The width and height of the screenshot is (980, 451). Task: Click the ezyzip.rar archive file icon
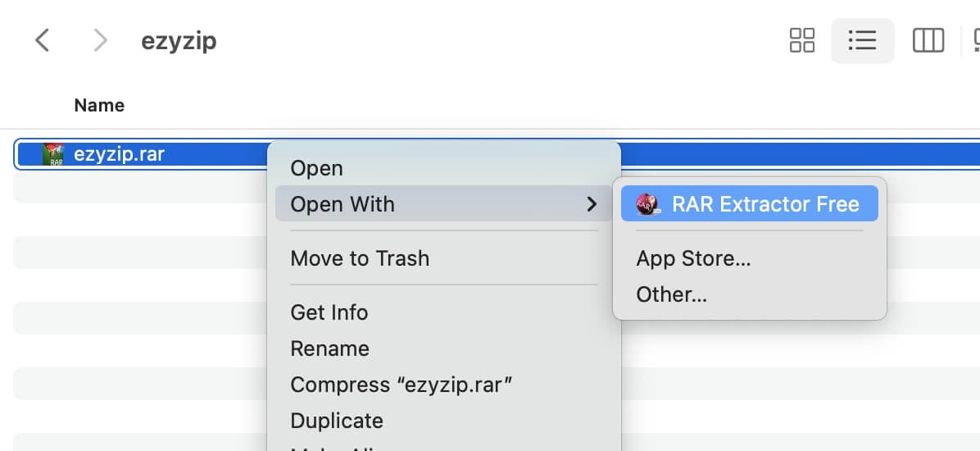click(54, 153)
